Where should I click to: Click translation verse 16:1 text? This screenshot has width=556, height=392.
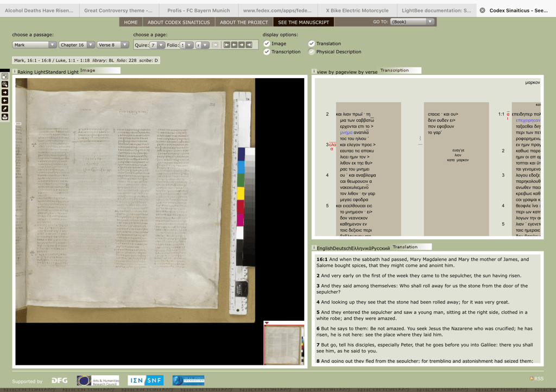(x=422, y=262)
